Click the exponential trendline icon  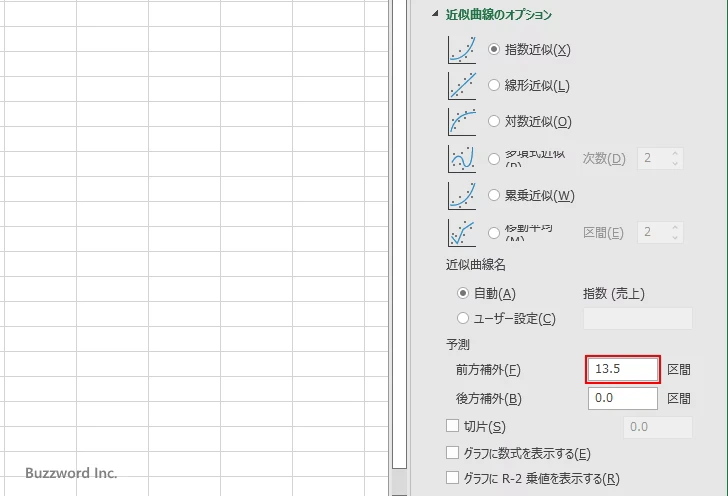click(x=462, y=50)
